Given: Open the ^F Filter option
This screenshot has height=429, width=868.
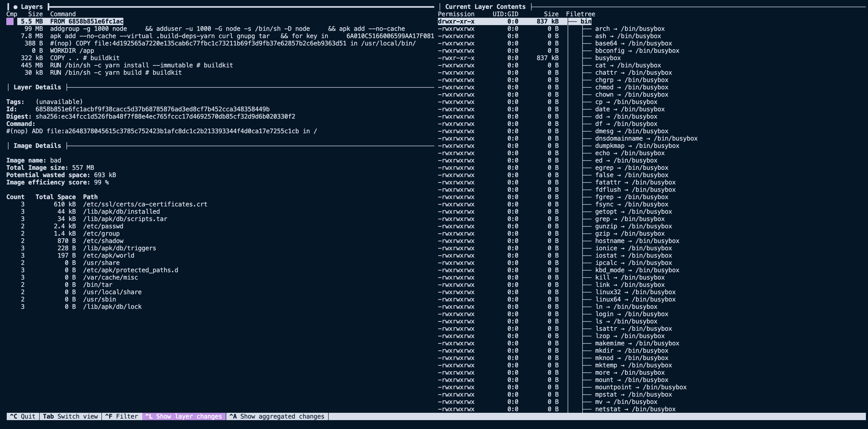Looking at the screenshot, I should (121, 416).
